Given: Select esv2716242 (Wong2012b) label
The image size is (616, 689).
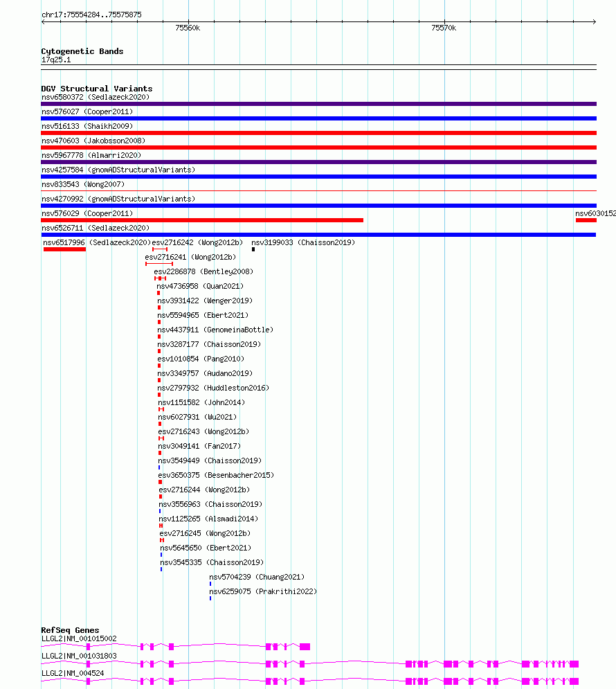Looking at the screenshot, I should [197, 242].
